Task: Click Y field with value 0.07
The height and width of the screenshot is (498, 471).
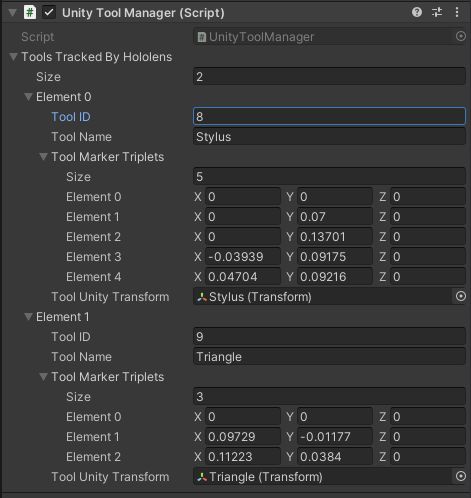Action: [335, 217]
